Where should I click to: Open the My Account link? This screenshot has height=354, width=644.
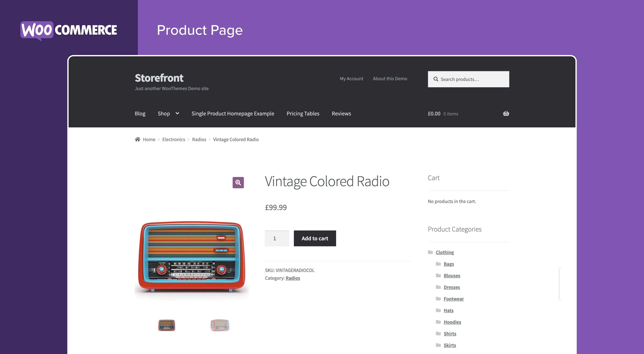click(x=351, y=79)
